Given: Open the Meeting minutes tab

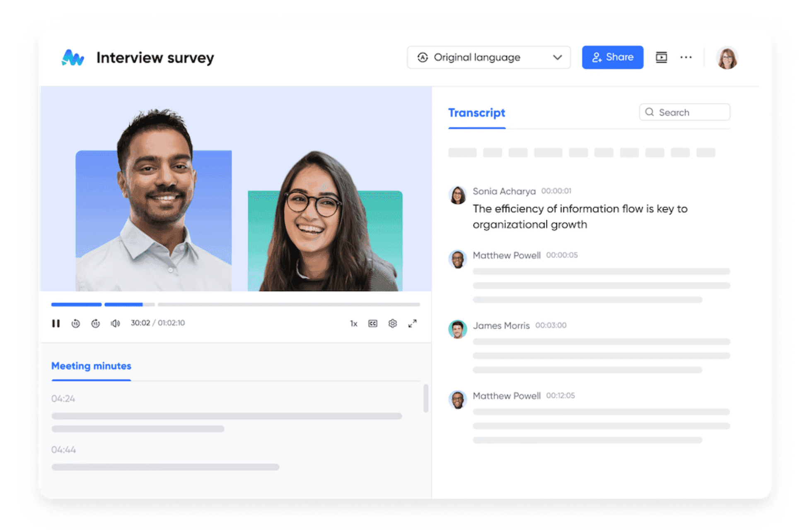Looking at the screenshot, I should (x=91, y=366).
